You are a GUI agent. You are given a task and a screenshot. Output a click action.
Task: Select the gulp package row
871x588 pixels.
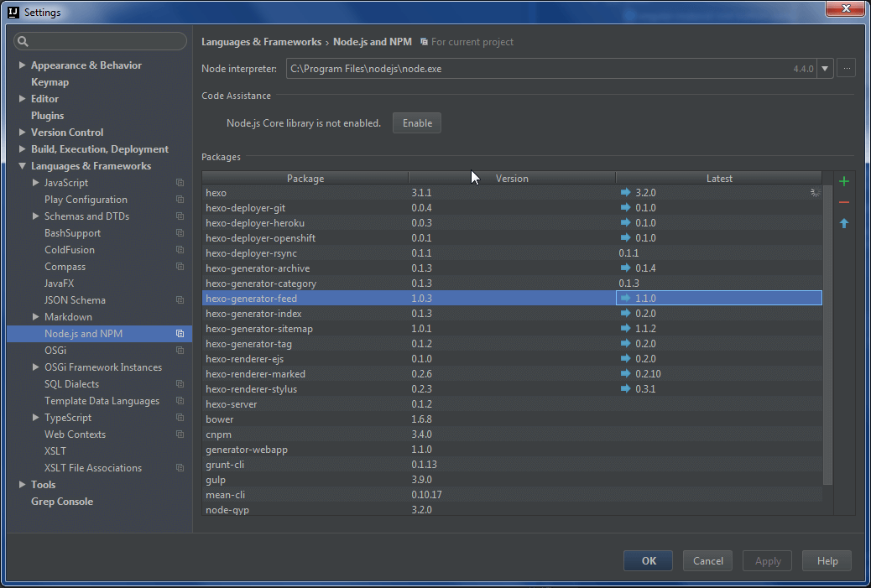512,480
